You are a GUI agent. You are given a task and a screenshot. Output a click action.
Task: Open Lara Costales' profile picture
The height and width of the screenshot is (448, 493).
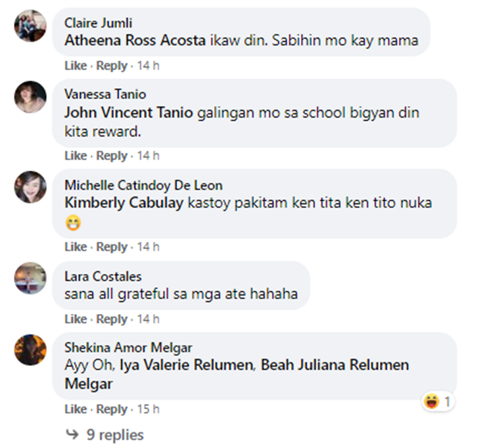pyautogui.click(x=30, y=278)
